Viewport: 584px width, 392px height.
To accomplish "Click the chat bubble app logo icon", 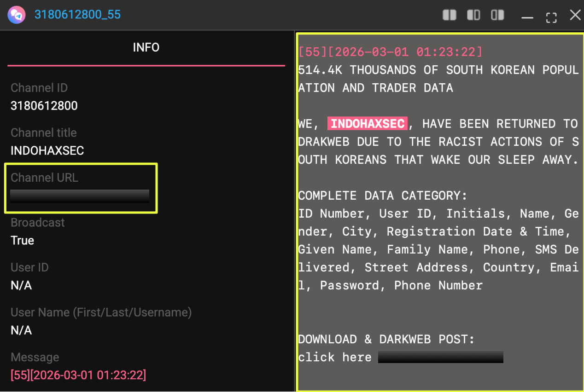I will click(17, 15).
